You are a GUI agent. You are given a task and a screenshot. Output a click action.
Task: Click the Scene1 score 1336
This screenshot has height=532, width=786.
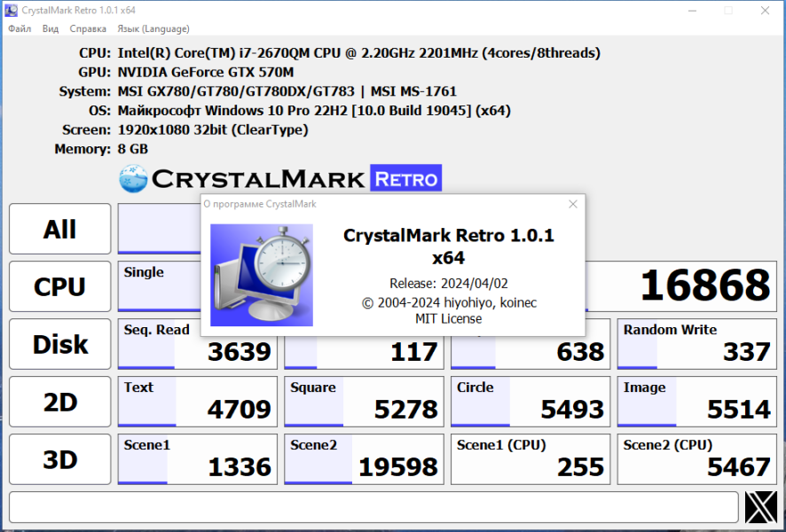tap(198, 459)
